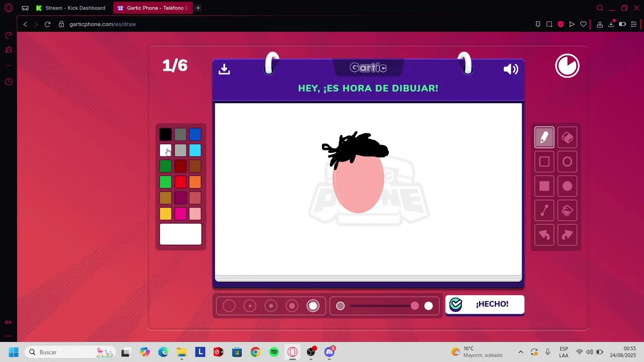Viewport: 644px width, 362px height.
Task: Pick the orange color swatch
Action: tap(195, 182)
